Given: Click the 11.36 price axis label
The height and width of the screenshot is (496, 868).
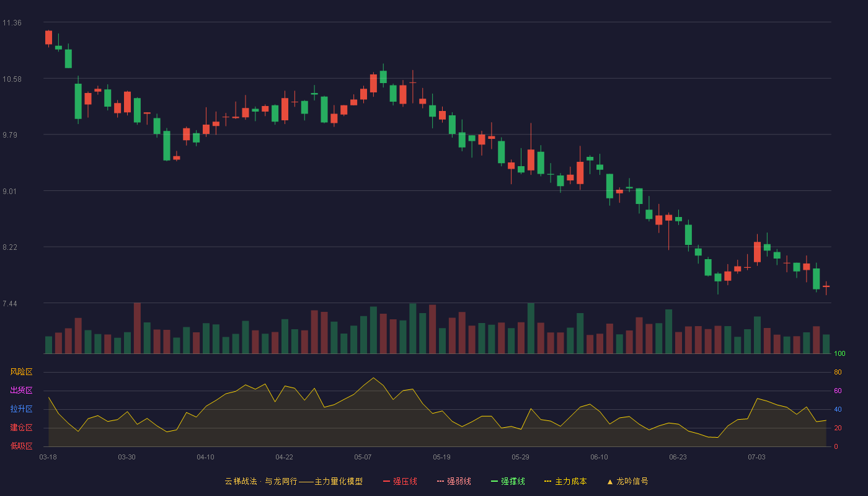Looking at the screenshot, I should point(12,23).
